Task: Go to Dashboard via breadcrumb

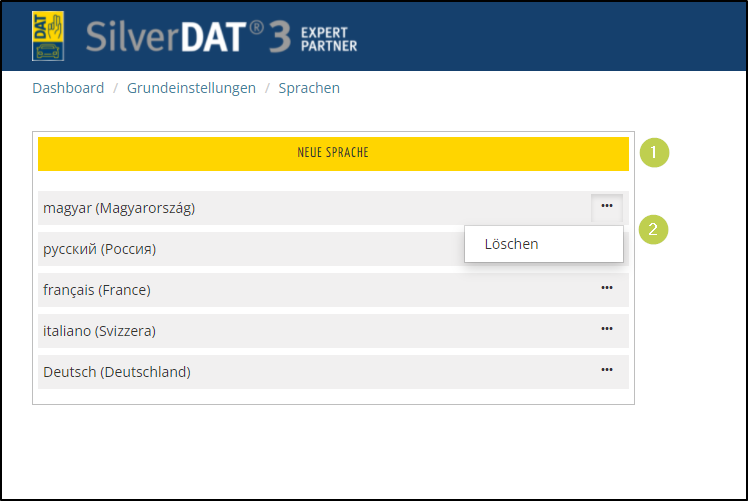Action: [x=68, y=88]
